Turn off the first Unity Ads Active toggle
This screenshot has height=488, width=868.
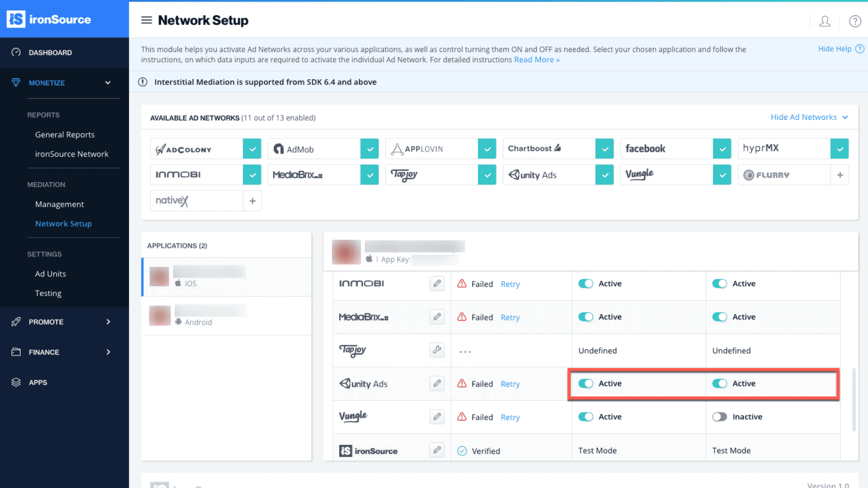(585, 383)
